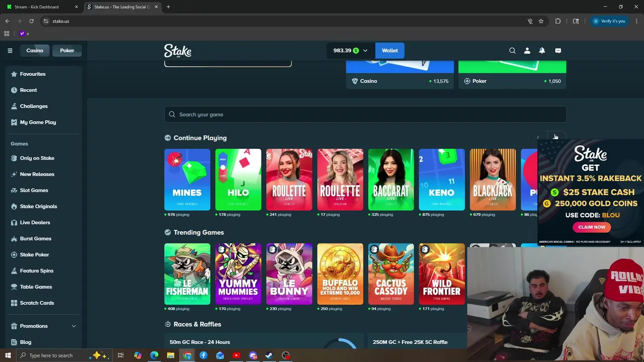Open 250M GC + Free 25K SC Raffle

pos(418,342)
